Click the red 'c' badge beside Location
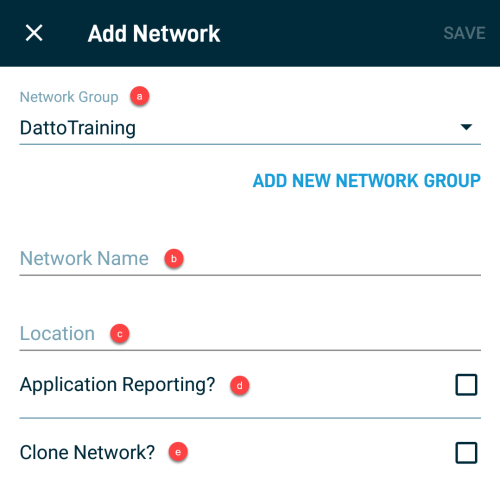This screenshot has height=485, width=500. [120, 334]
